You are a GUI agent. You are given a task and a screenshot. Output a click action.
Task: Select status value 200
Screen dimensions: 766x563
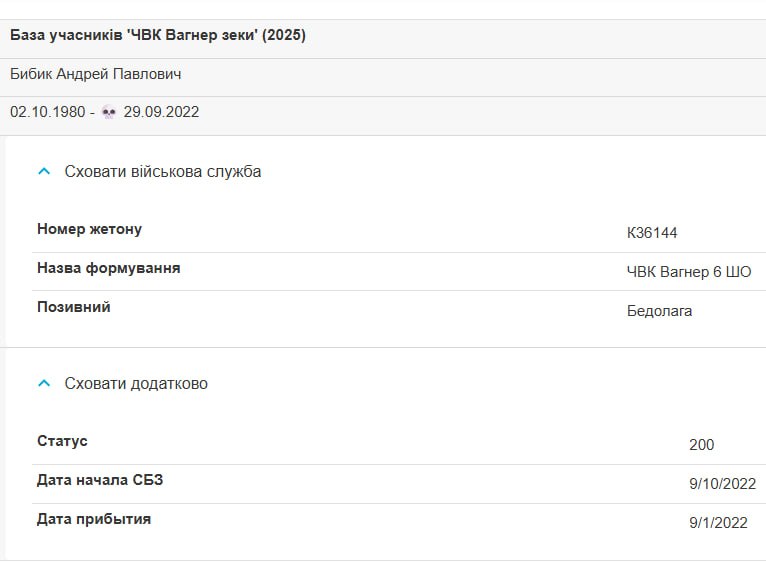[702, 445]
